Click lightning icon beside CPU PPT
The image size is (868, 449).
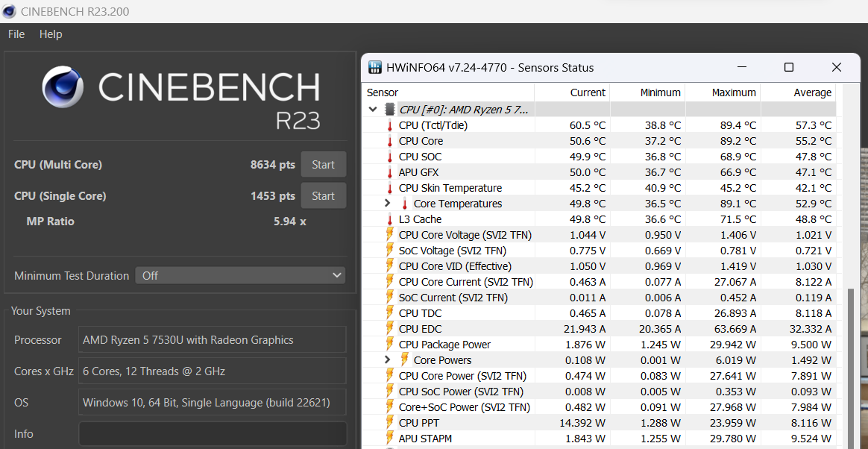pyautogui.click(x=390, y=423)
